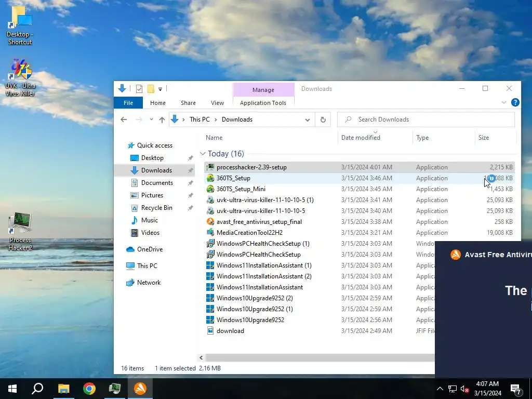Select Process Hacker 2 desktop shortcut
The height and width of the screenshot is (399, 532).
pos(20,231)
